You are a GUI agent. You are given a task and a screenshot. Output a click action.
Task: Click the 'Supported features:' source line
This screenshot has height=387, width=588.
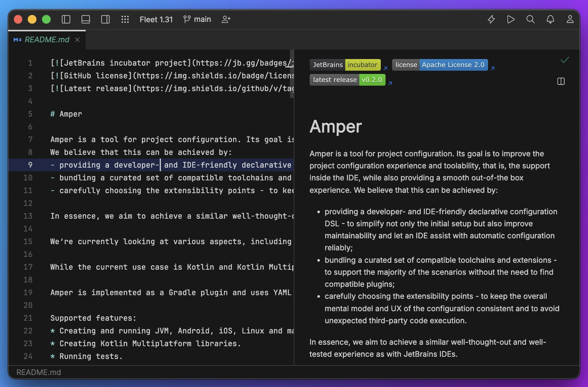[93, 318]
